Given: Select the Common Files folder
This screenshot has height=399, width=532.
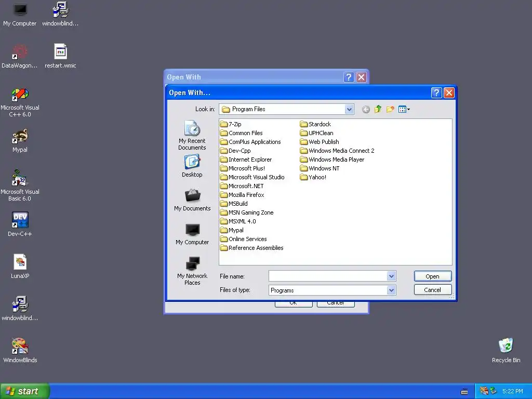Looking at the screenshot, I should [x=241, y=133].
